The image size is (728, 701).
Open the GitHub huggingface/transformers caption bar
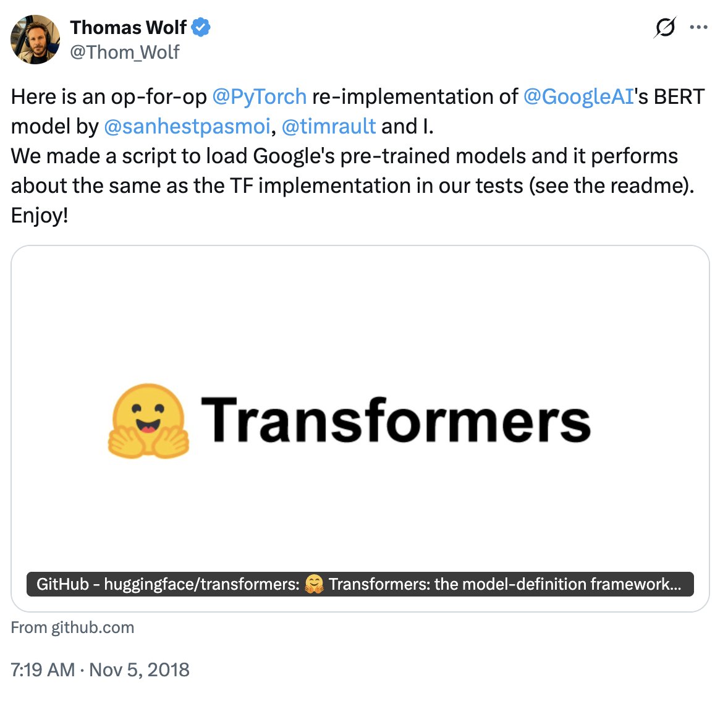(x=360, y=584)
